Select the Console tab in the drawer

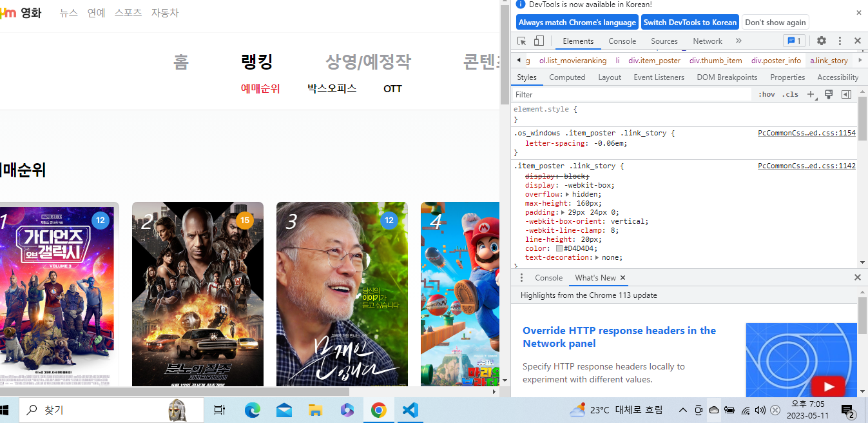pos(548,278)
